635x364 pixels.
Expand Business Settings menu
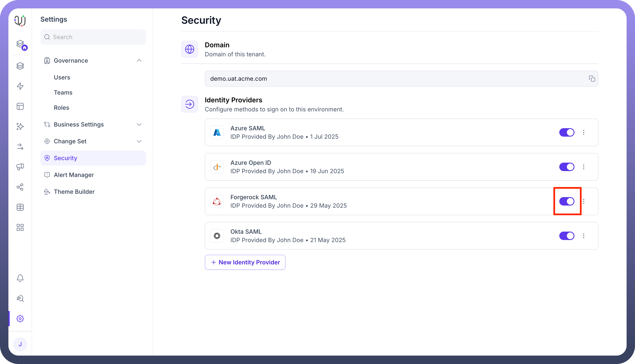click(139, 124)
